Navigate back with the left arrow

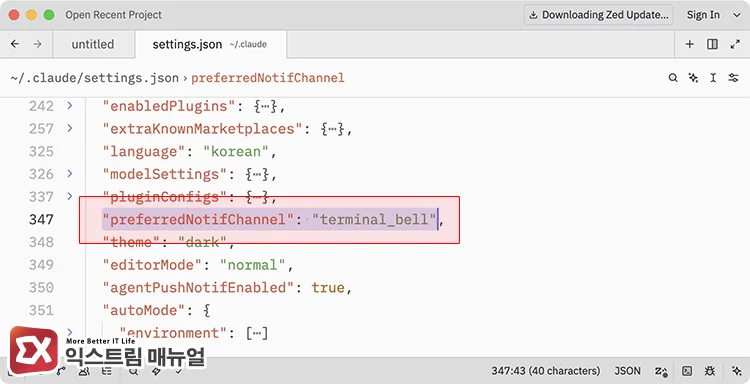point(15,44)
